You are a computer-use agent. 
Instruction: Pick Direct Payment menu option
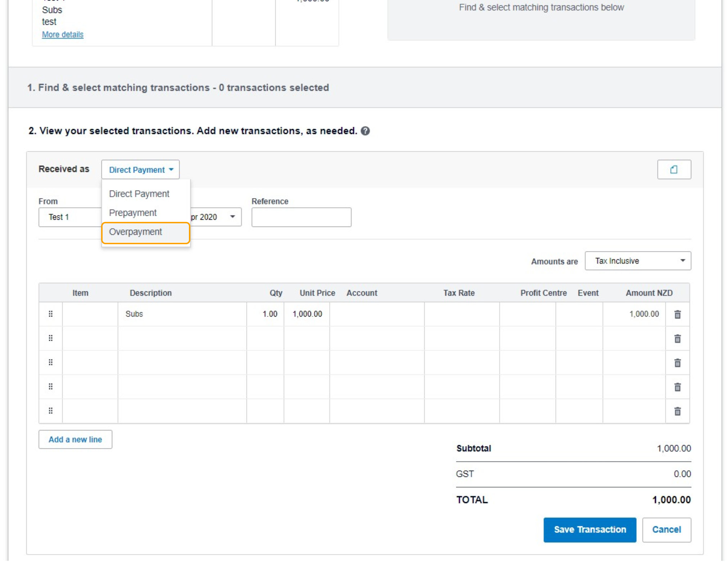pos(139,194)
